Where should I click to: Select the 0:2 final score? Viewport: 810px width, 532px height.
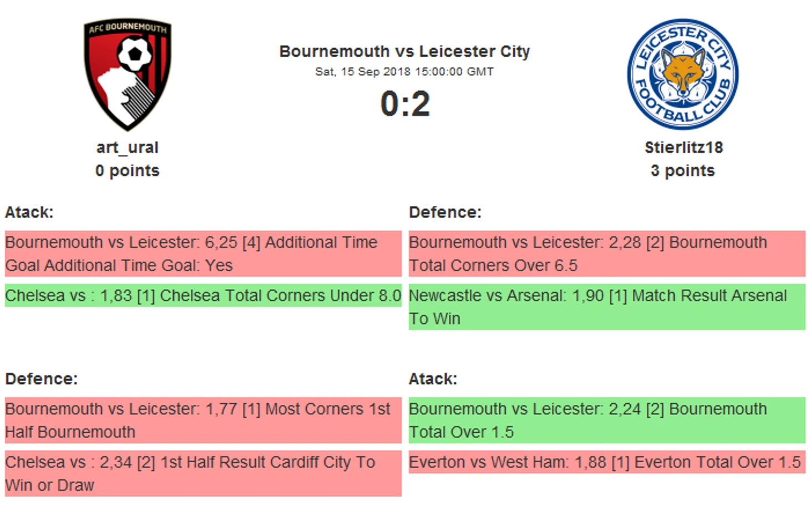[405, 104]
